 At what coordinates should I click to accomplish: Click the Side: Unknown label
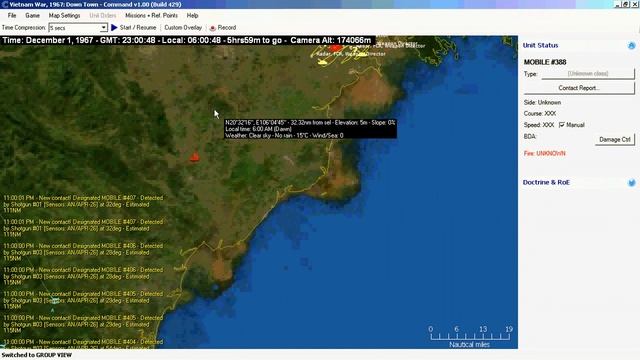click(542, 102)
